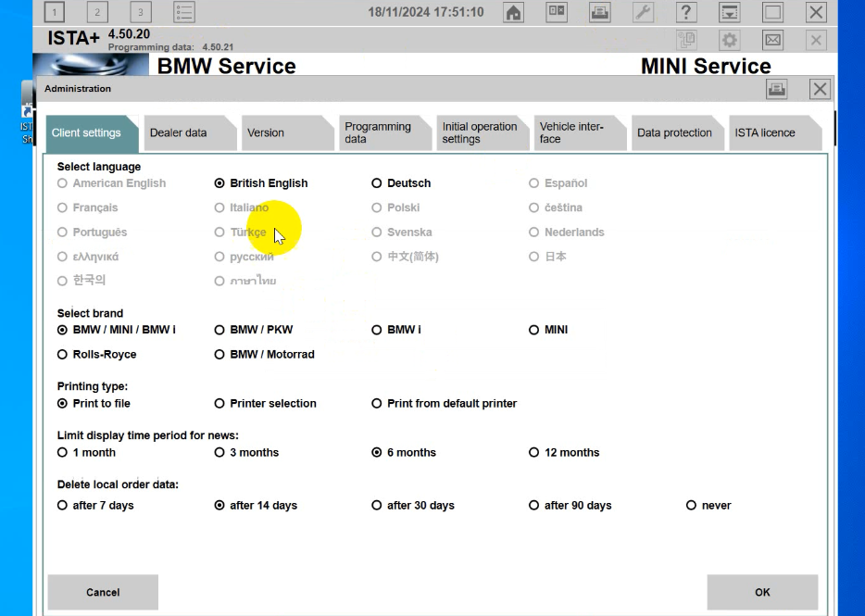865x616 pixels.
Task: Click the Programming data 4.50.21 text
Action: point(170,47)
